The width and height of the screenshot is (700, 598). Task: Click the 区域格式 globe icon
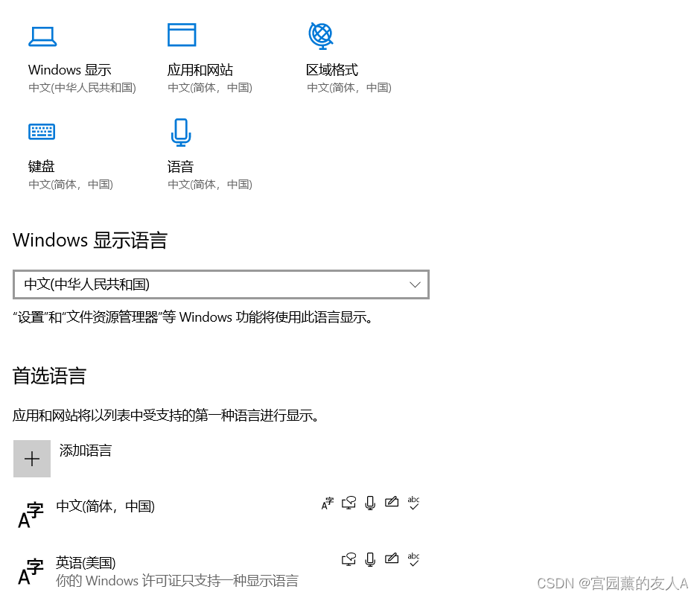321,35
